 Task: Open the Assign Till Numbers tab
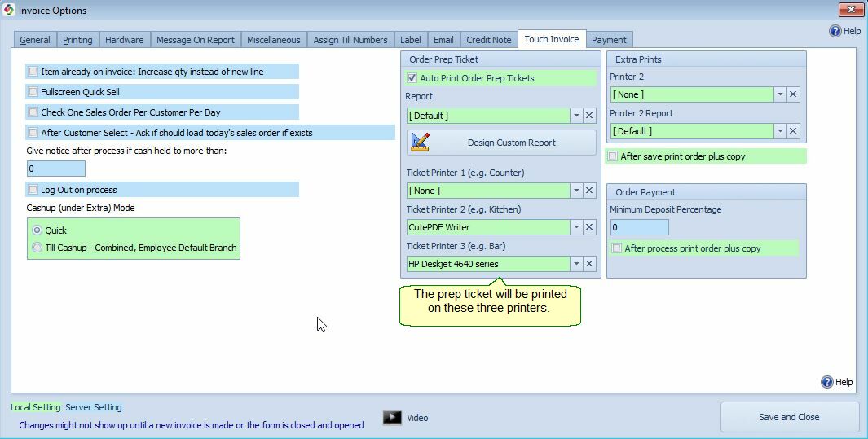(350, 40)
